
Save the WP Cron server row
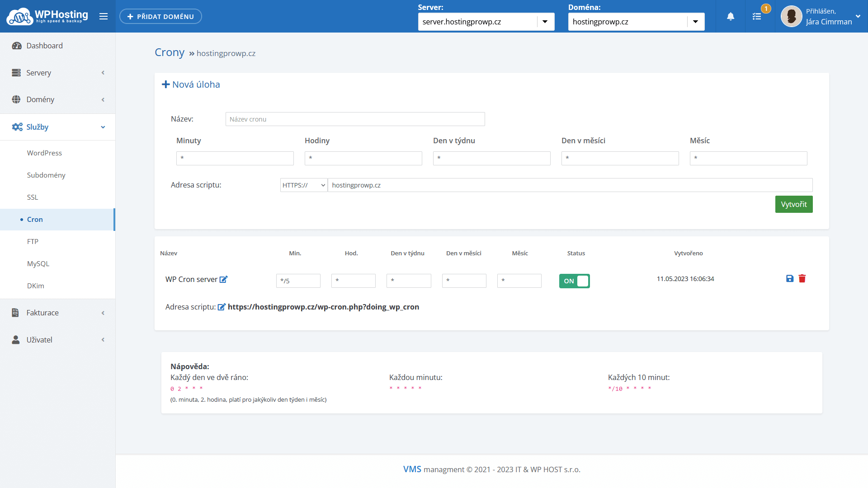point(790,279)
